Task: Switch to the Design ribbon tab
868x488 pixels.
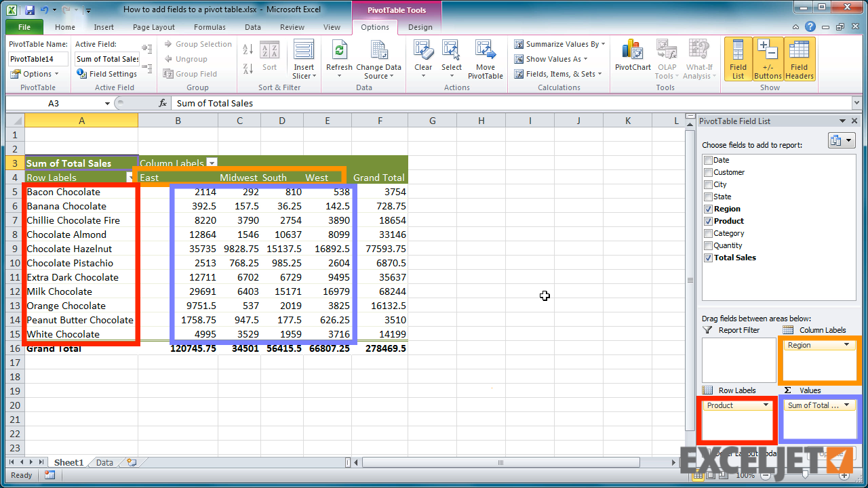Action: point(419,28)
